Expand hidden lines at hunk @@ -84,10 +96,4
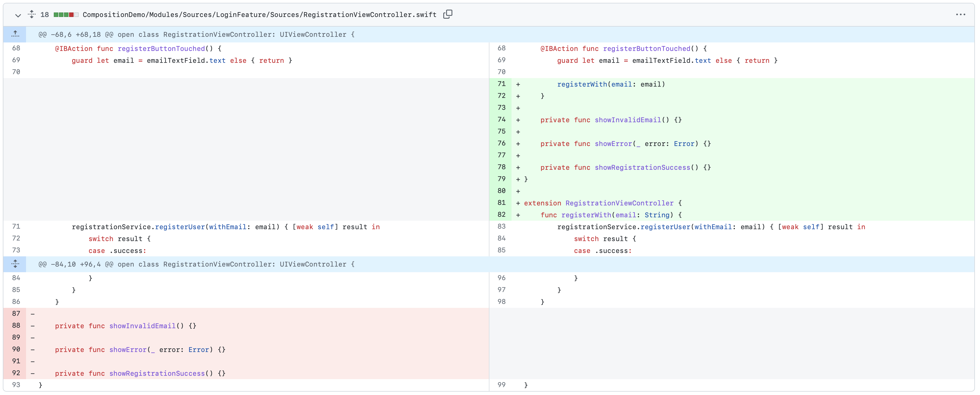The width and height of the screenshot is (980, 395). pyautogui.click(x=15, y=264)
